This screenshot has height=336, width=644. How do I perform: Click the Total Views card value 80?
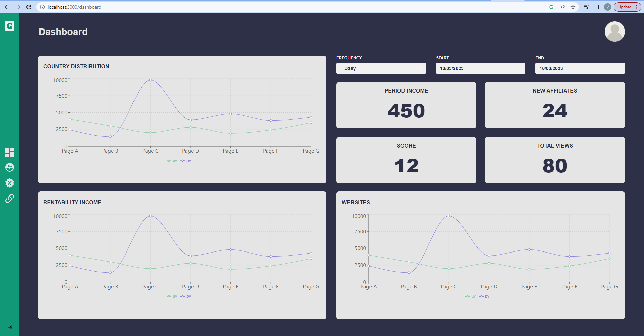click(x=555, y=166)
